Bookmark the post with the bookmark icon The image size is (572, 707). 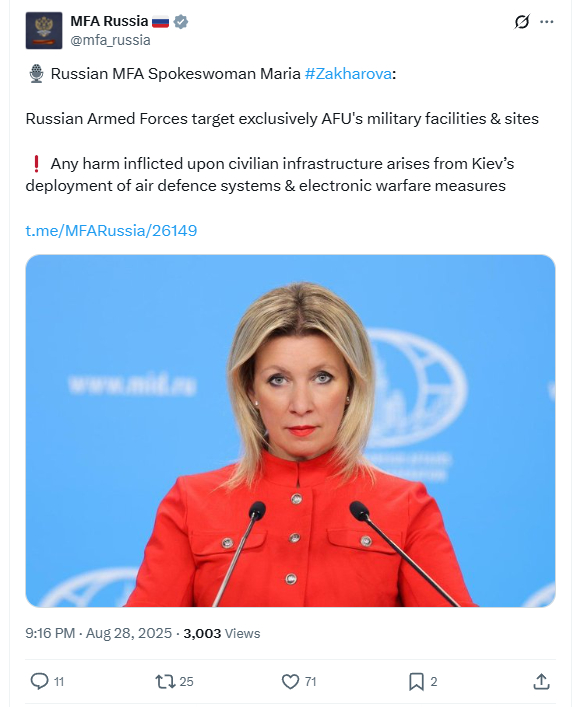coord(416,681)
